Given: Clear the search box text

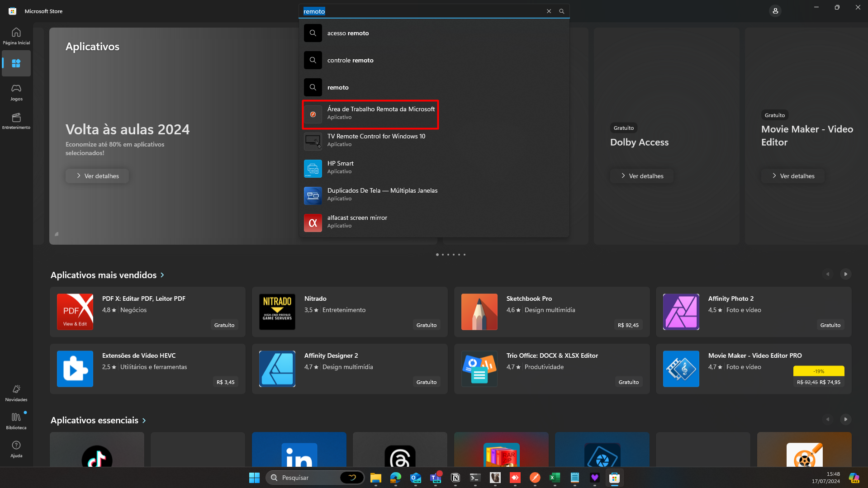Looking at the screenshot, I should click(x=549, y=11).
